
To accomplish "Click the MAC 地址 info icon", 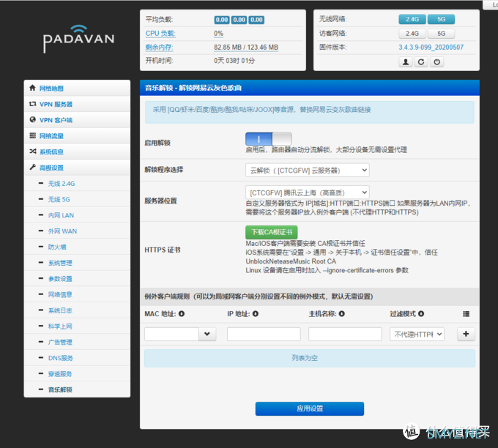I will 182,314.
